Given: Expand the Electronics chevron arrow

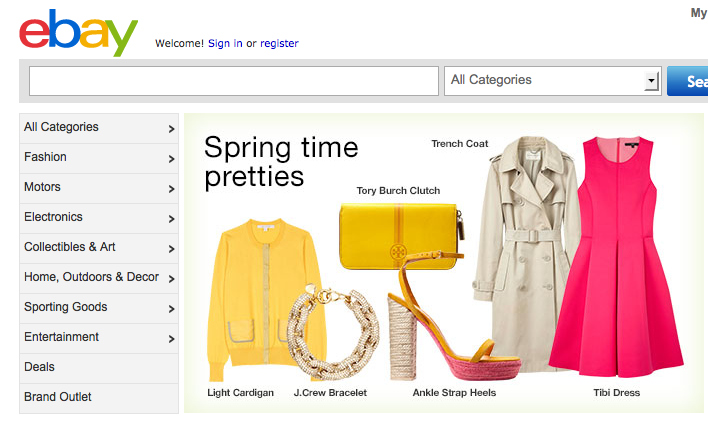Looking at the screenshot, I should click(x=171, y=219).
